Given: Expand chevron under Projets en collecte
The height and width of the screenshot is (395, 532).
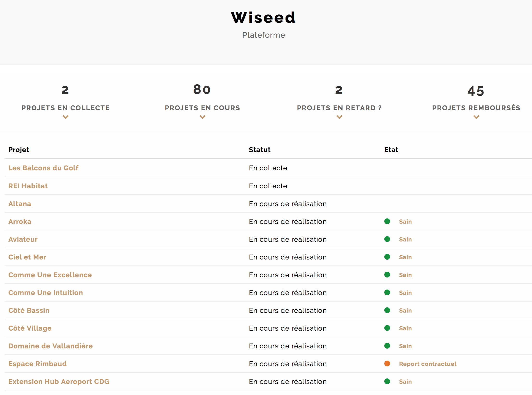Looking at the screenshot, I should tap(66, 117).
